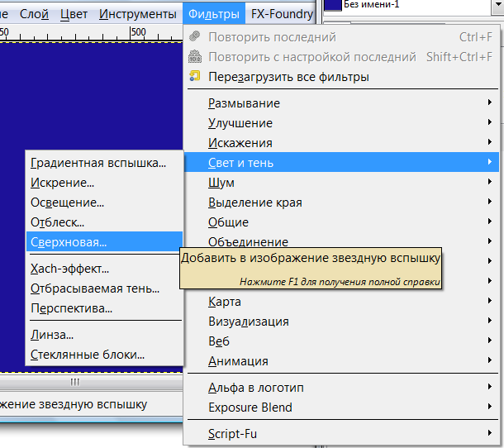Image resolution: width=504 pixels, height=448 pixels.
Task: Click Стеклянные блоки menu item
Action: pos(87,355)
